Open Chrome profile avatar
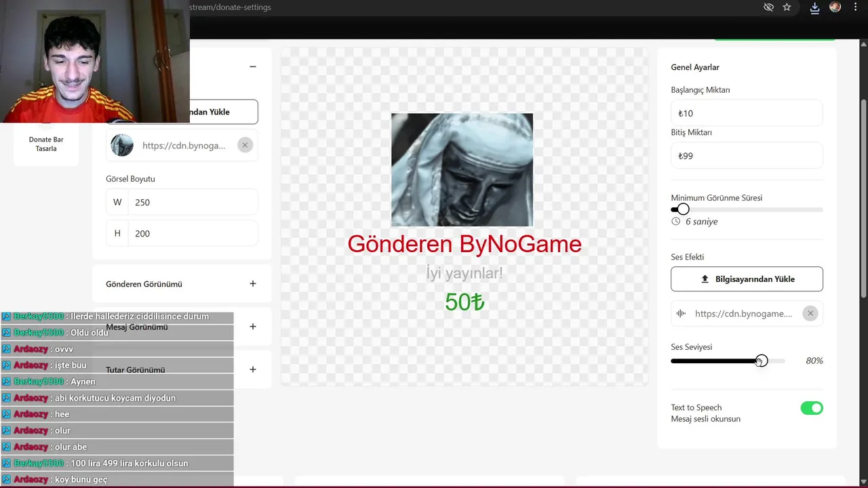 click(835, 7)
